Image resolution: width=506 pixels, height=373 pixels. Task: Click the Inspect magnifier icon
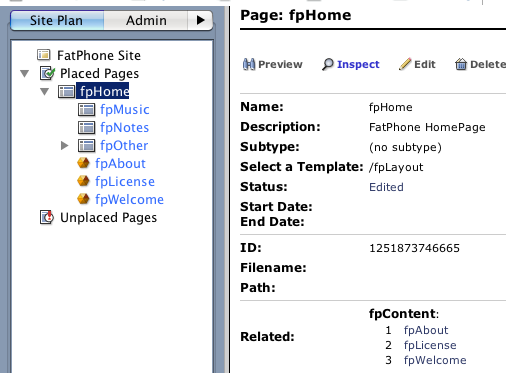click(328, 64)
